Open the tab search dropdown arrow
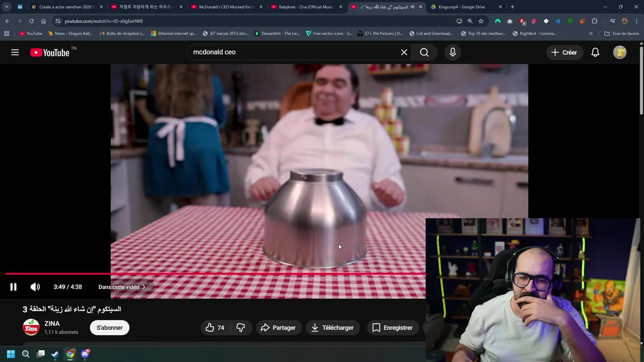Screen dimensions: 644x362 [x=7, y=7]
